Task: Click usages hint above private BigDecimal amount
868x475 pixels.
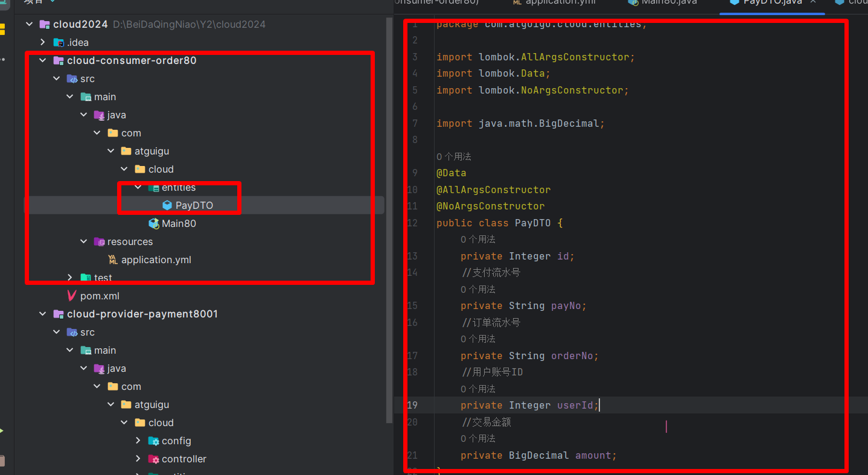Action: pos(478,438)
